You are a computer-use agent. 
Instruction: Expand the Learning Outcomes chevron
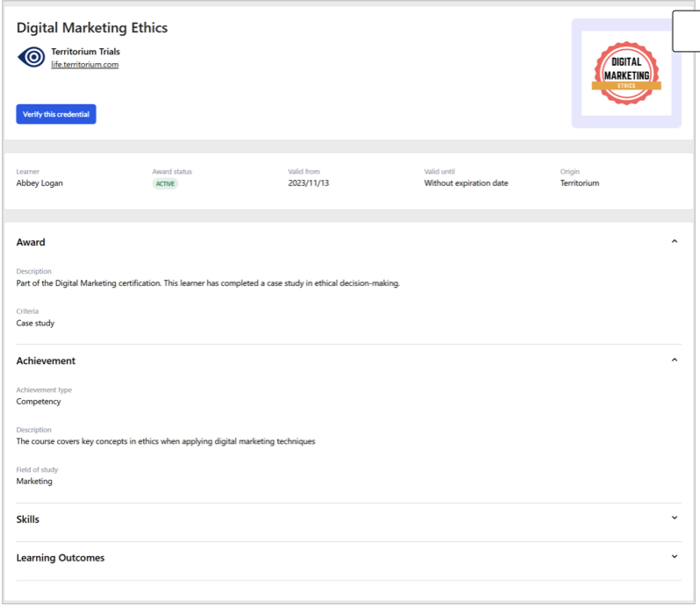[674, 557]
